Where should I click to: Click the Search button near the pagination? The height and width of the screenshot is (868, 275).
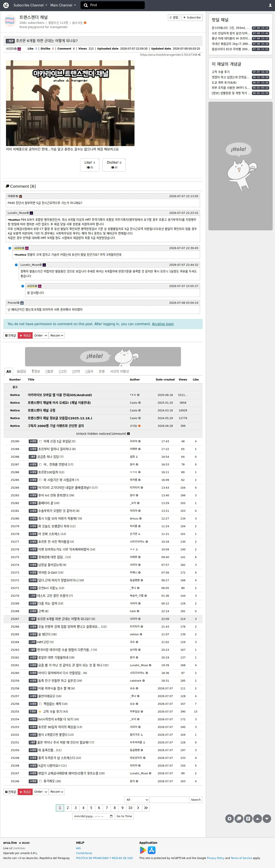coord(196,800)
